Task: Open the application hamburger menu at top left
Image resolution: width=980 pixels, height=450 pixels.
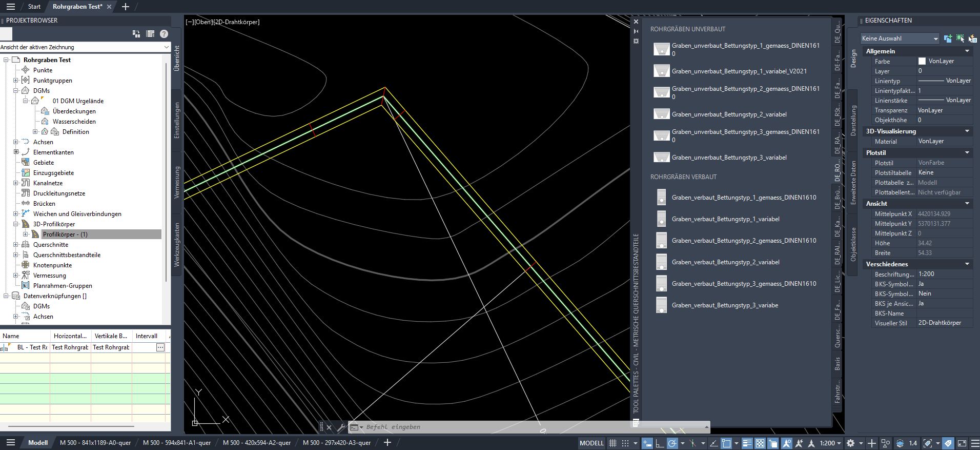Action: [x=11, y=7]
